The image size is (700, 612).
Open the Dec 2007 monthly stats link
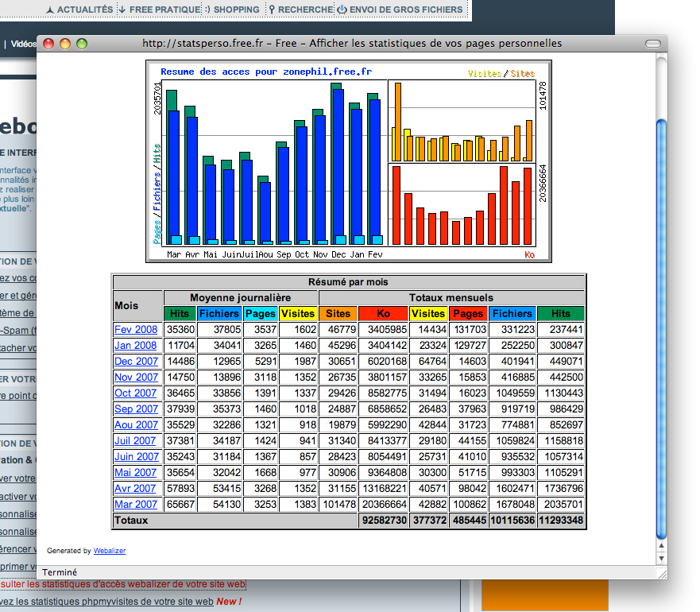point(136,362)
